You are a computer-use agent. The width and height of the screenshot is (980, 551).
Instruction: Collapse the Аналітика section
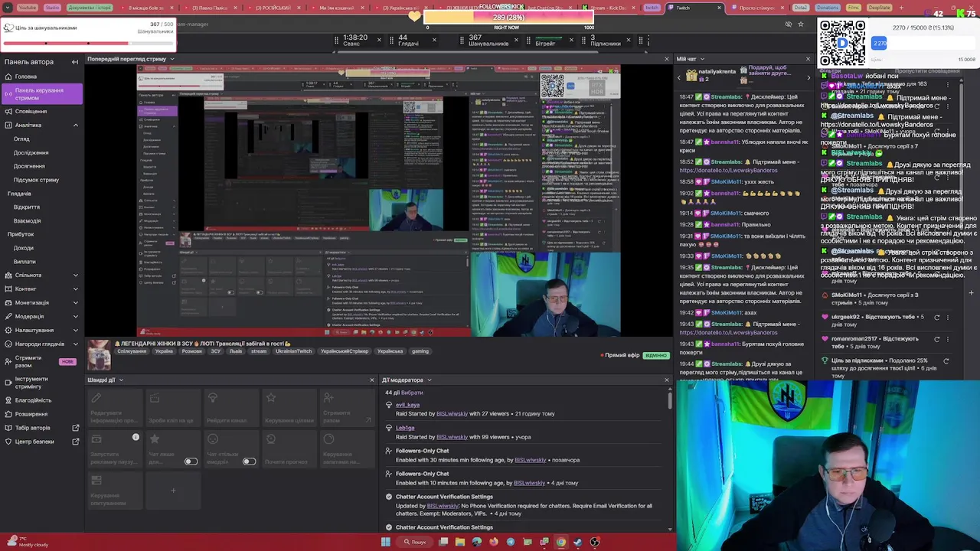[75, 125]
